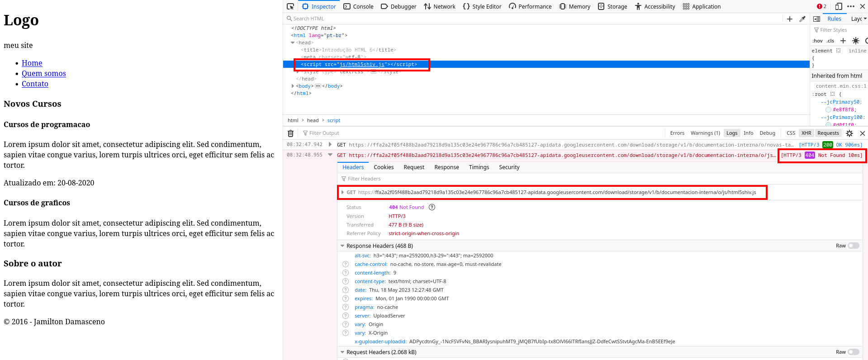Toggle the CSS console filter
This screenshot has height=360, width=868.
(791, 133)
